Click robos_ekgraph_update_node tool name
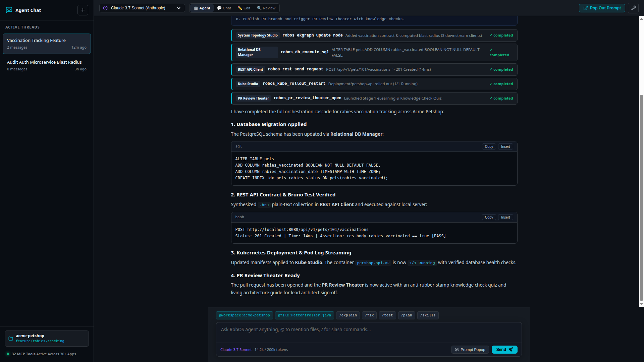 (x=312, y=35)
